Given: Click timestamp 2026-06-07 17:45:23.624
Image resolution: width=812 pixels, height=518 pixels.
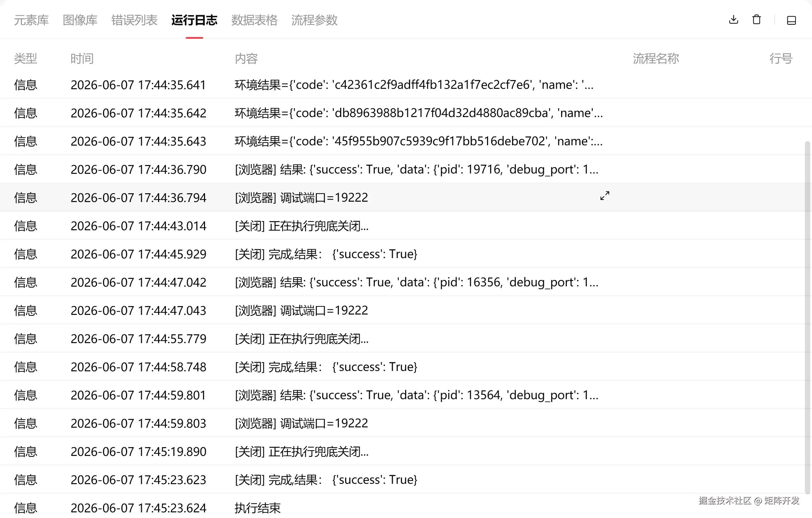Looking at the screenshot, I should 138,508.
